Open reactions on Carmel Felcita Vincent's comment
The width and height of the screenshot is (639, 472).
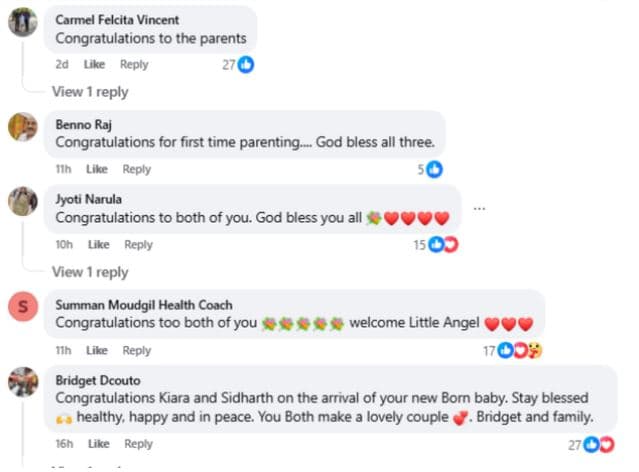point(238,64)
